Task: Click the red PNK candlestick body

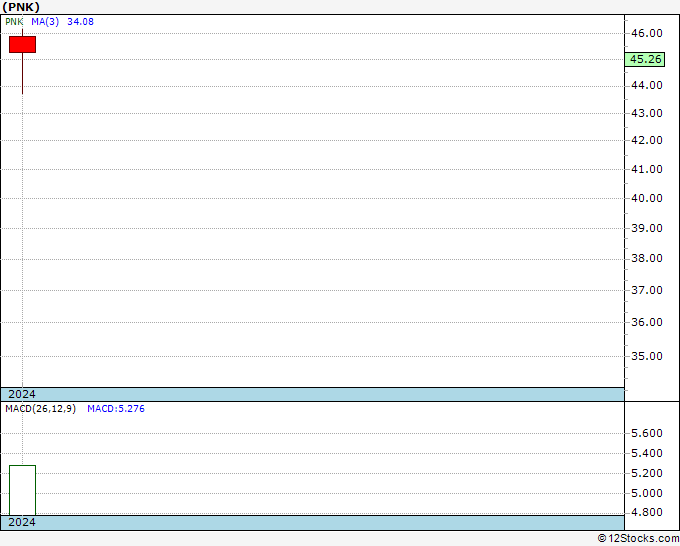Action: (x=23, y=45)
